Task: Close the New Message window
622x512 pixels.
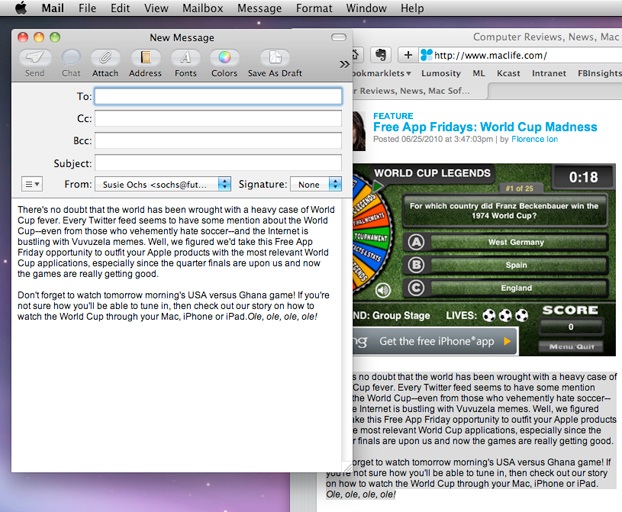Action: point(23,37)
